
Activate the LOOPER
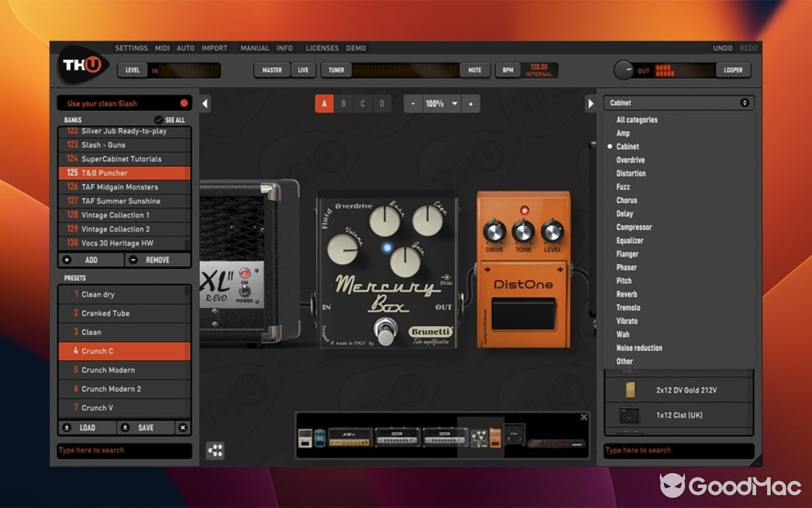point(733,70)
